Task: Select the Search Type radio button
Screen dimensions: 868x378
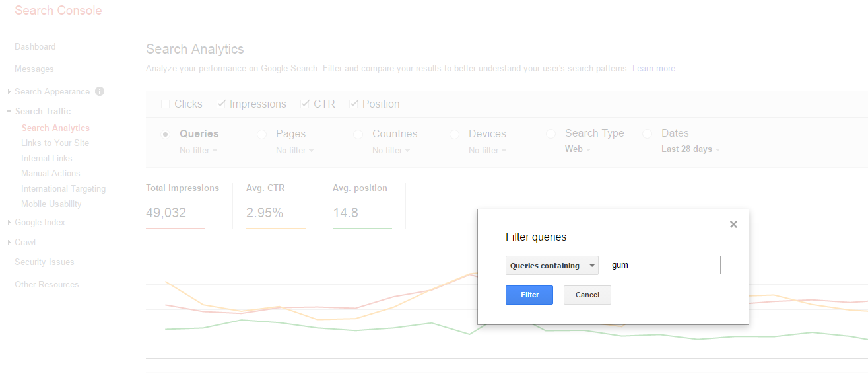Action: (x=551, y=134)
